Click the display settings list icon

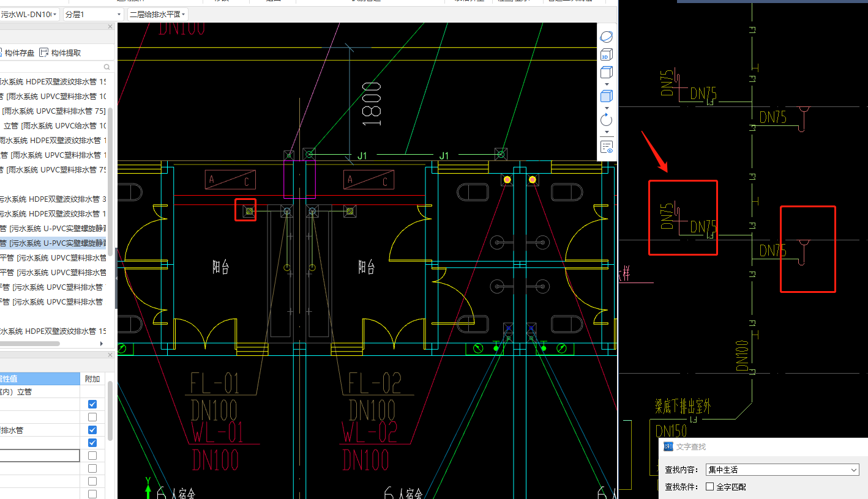(606, 147)
